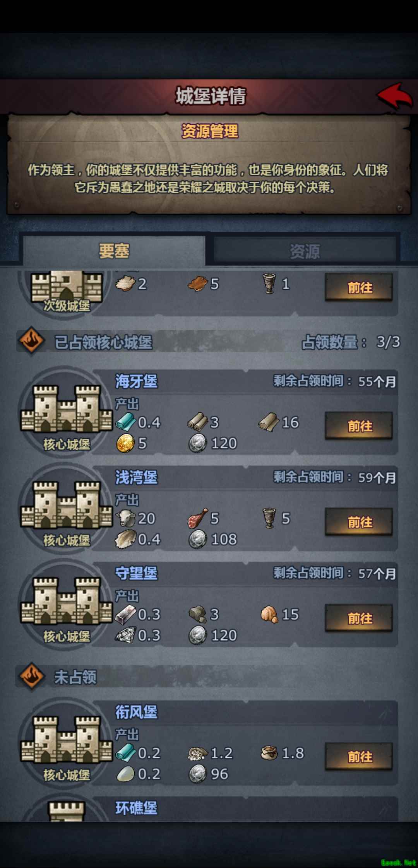The image size is (418, 868).
Task: Switch to the 要塞 tab
Action: point(114,251)
